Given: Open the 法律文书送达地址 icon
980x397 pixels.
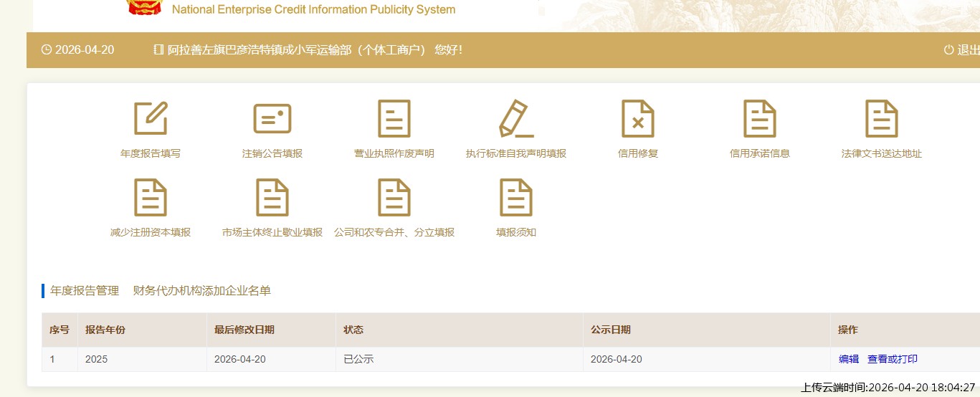Looking at the screenshot, I should 882,118.
